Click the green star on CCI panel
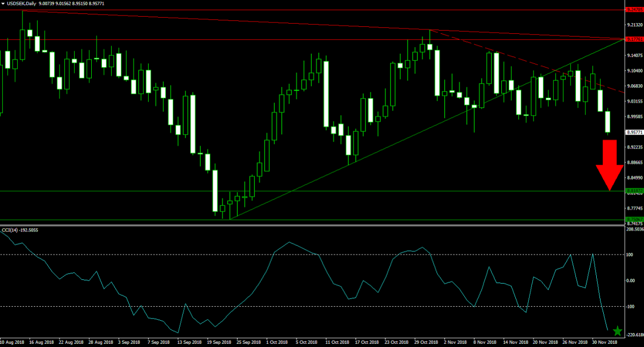The height and width of the screenshot is (347, 644). 618,331
